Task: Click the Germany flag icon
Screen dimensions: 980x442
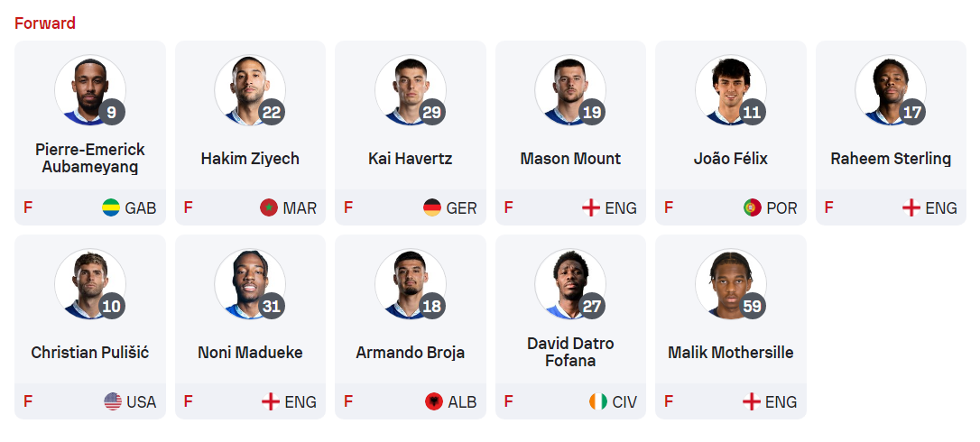Action: coord(432,207)
